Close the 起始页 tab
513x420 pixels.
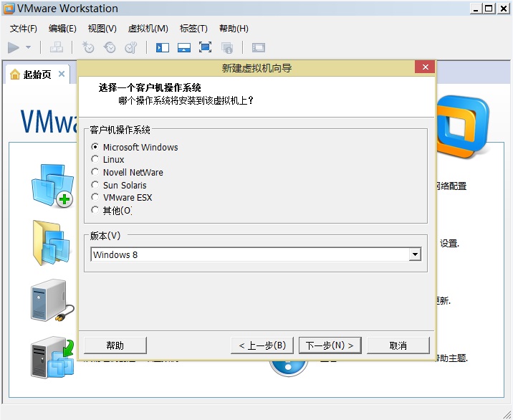62,74
